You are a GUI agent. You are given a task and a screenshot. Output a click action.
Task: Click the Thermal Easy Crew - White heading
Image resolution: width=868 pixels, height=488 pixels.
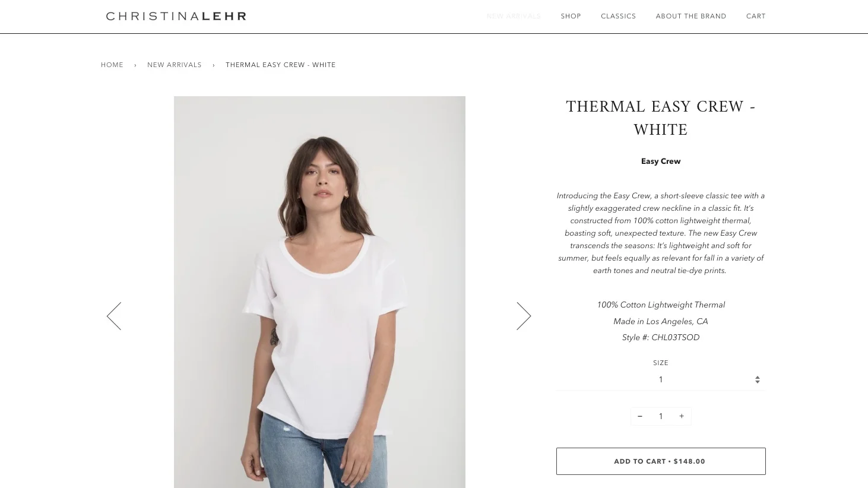click(661, 119)
